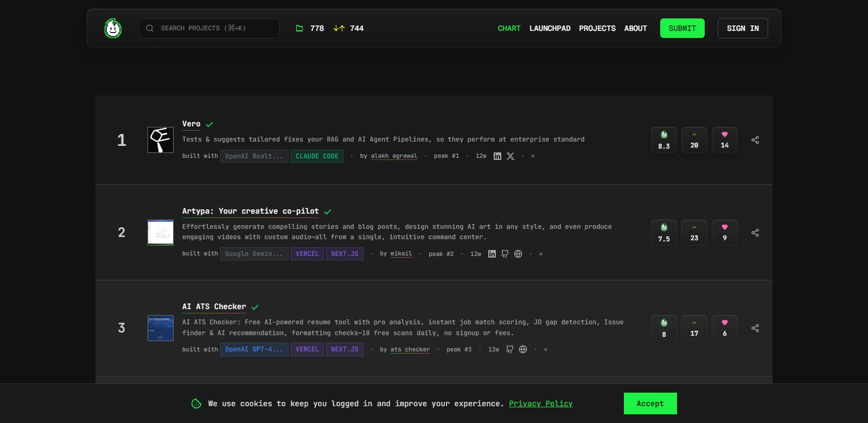The height and width of the screenshot is (423, 868).
Task: Click Artypa's 'peak #2' text
Action: pos(441,254)
